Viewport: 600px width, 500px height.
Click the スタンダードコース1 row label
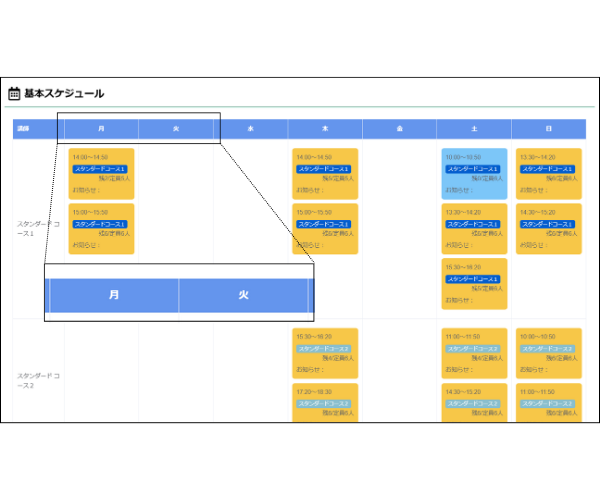[x=38, y=228]
